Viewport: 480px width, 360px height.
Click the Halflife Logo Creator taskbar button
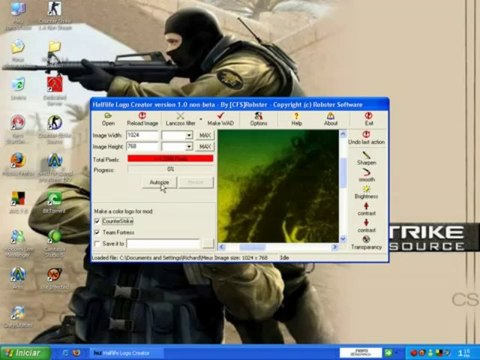127,353
